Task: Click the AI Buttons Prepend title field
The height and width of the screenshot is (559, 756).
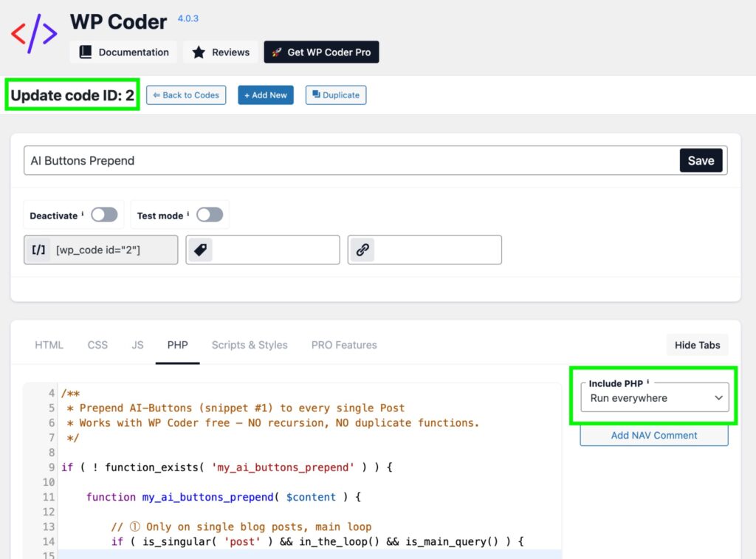Action: pos(351,160)
